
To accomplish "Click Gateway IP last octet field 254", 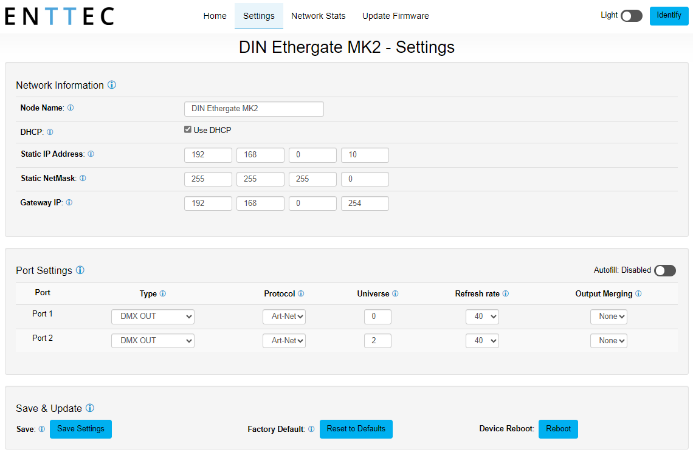I will [x=365, y=203].
